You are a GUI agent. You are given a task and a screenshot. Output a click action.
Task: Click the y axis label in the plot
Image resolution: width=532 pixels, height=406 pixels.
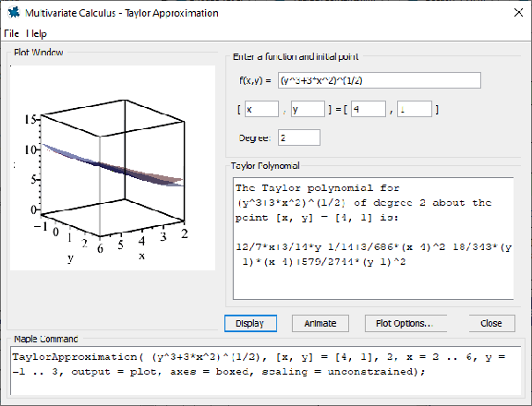pos(70,258)
